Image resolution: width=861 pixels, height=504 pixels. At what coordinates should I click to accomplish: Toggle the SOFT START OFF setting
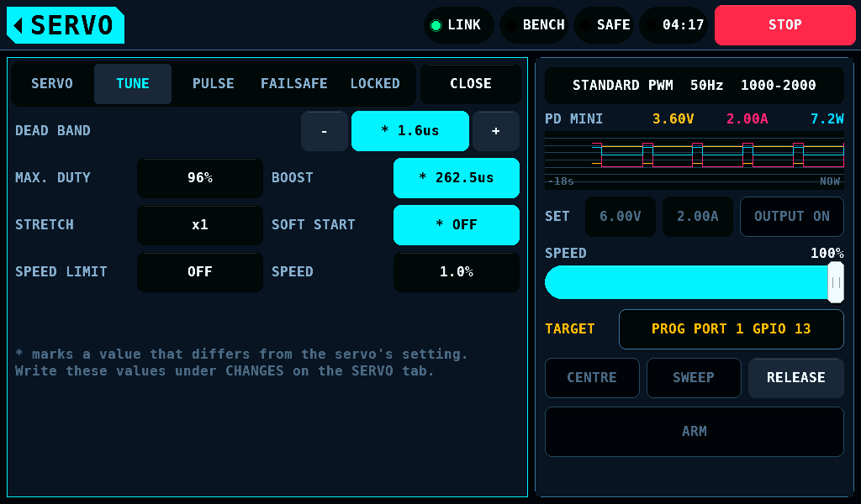(x=457, y=225)
